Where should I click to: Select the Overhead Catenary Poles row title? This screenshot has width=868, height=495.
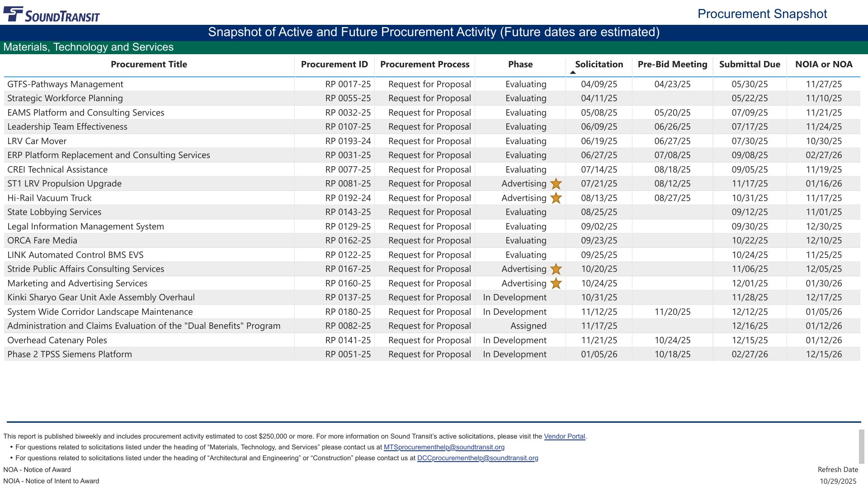(x=57, y=341)
